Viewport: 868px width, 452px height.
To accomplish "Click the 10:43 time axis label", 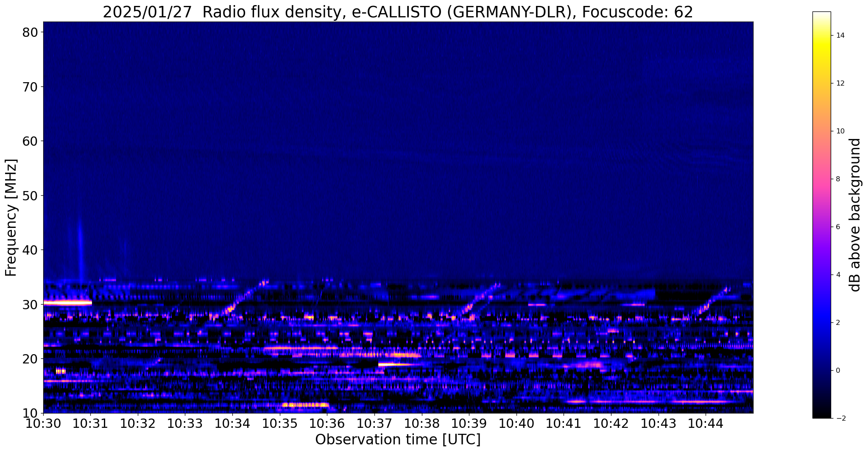I will [x=658, y=423].
